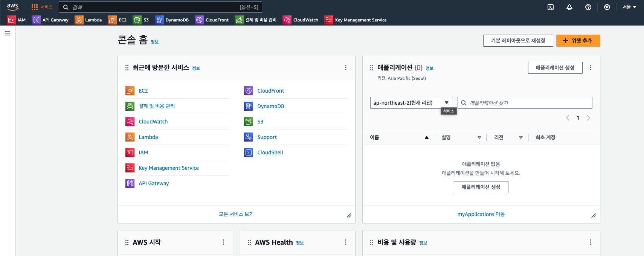The image size is (644, 256).
Task: Click the EC2 icon in recently visited
Action: [x=130, y=91]
